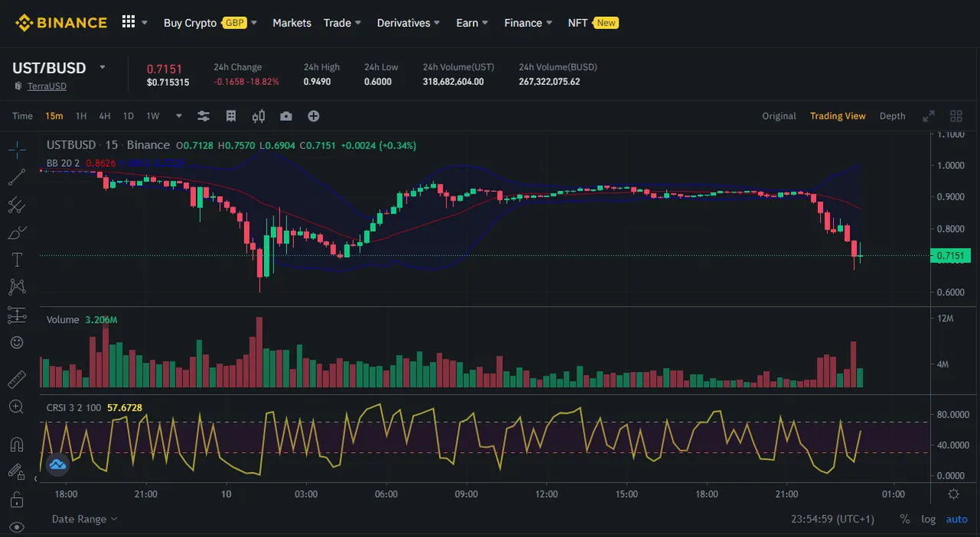Switch to Original chart view
The width and height of the screenshot is (980, 537).
pyautogui.click(x=779, y=116)
